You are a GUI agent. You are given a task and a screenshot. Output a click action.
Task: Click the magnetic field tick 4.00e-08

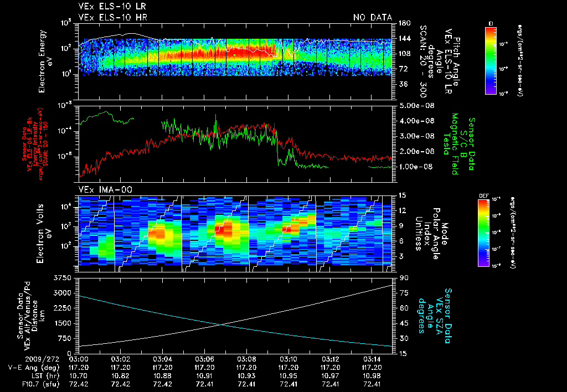[416, 121]
